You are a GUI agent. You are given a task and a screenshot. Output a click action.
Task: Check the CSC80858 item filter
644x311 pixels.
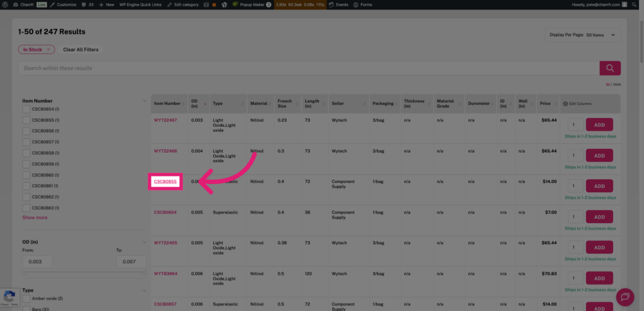pos(26,153)
